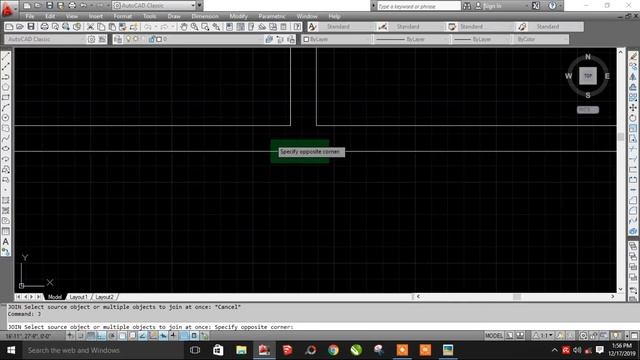
Task: Toggle Object Snap Tracking in status bar
Action: tap(142, 336)
